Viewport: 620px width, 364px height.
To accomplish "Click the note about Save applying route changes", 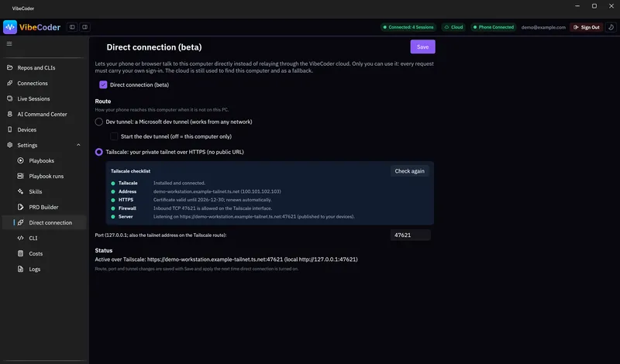I will (197, 269).
